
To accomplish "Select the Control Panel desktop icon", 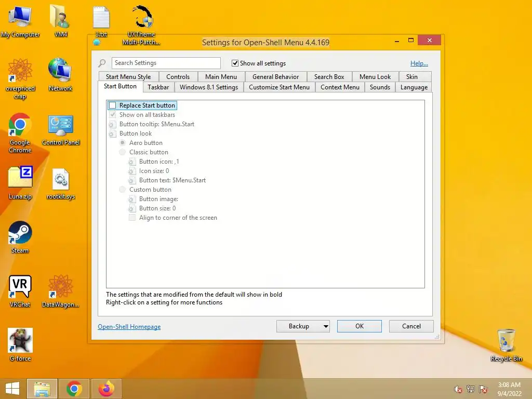I will click(x=61, y=130).
